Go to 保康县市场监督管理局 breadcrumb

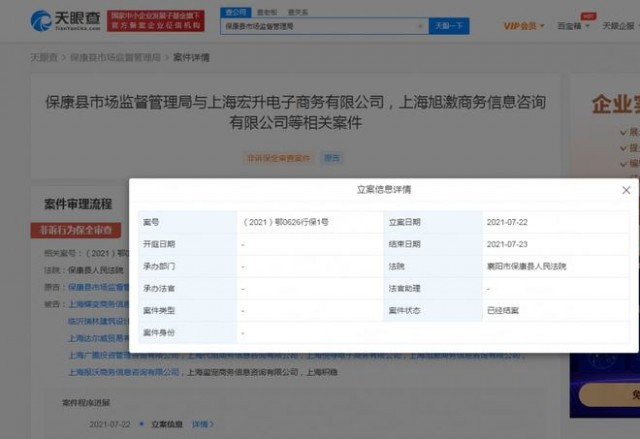click(x=115, y=58)
